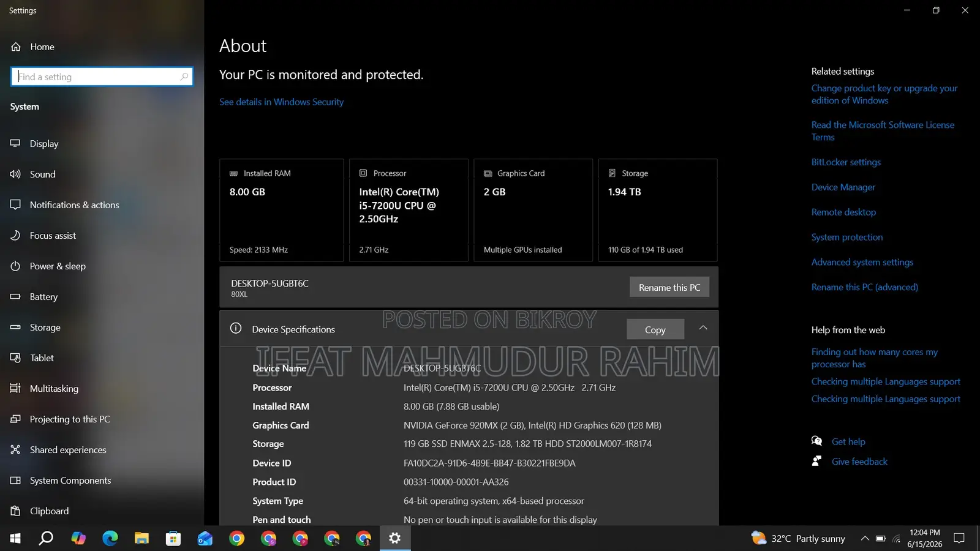Open BitLocker settings link
This screenshot has height=551, width=980.
846,162
